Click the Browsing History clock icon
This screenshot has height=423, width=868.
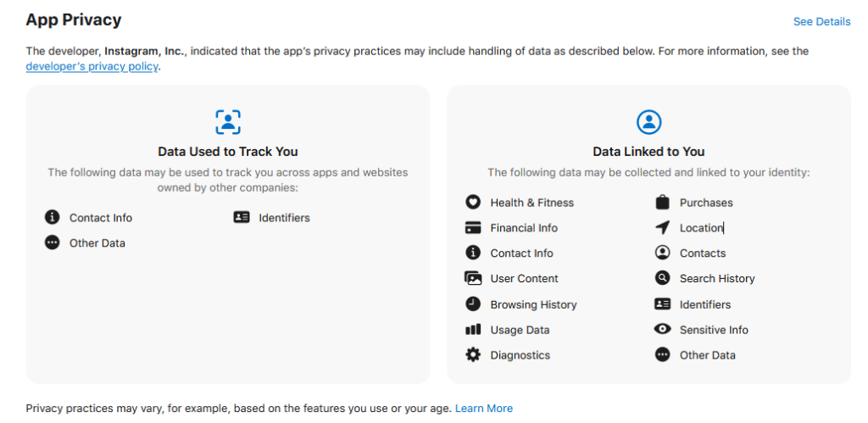coord(473,303)
